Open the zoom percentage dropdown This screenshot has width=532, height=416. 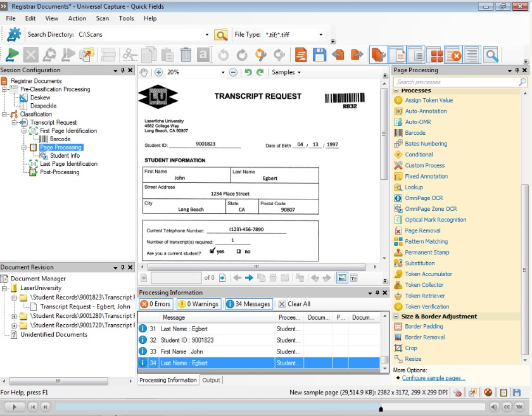223,72
